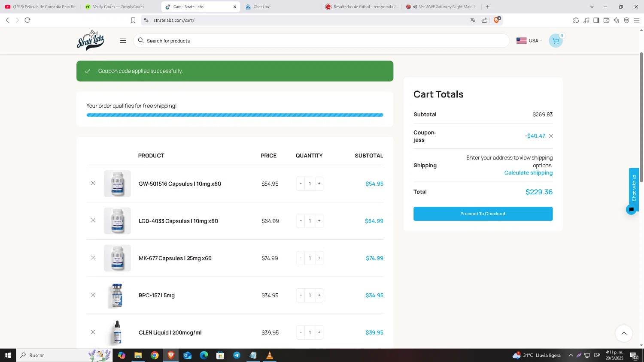Click LGD-4033 product thumbnail

(117, 221)
